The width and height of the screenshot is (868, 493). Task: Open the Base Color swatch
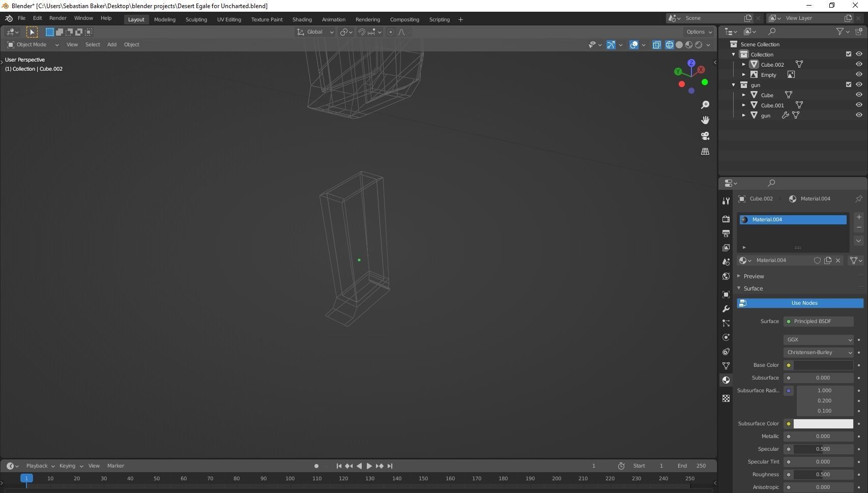pos(823,365)
